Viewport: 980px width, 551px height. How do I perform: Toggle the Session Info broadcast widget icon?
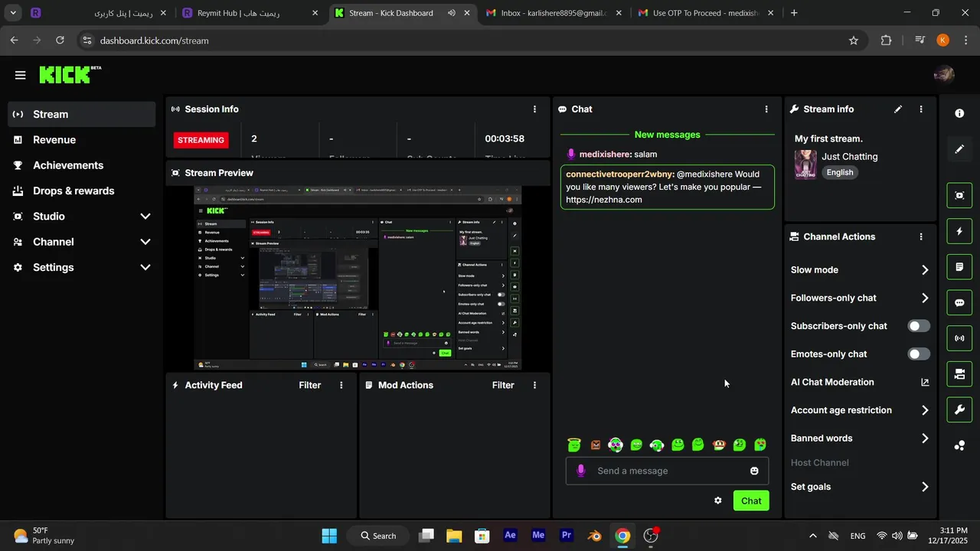coord(959,338)
